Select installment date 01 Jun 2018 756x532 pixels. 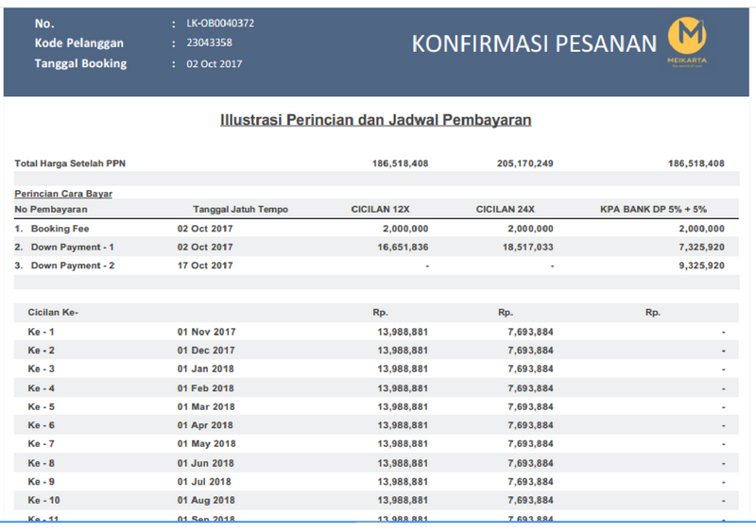pyautogui.click(x=205, y=463)
